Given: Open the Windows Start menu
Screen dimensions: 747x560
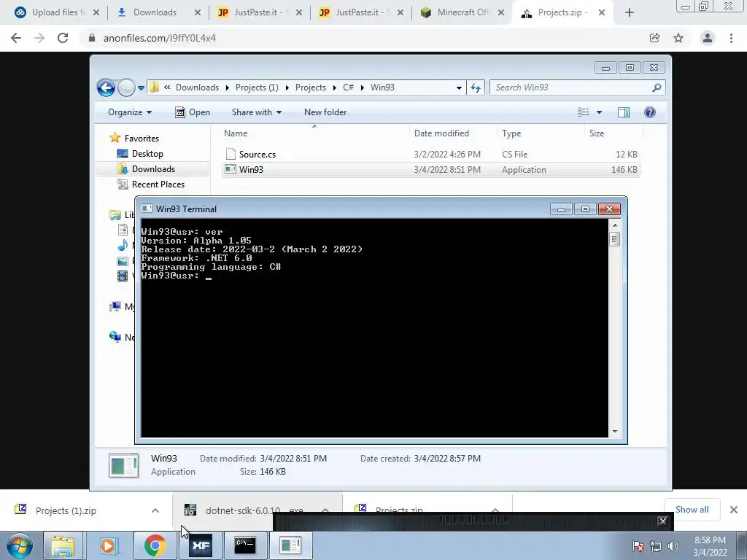Looking at the screenshot, I should coord(19,545).
